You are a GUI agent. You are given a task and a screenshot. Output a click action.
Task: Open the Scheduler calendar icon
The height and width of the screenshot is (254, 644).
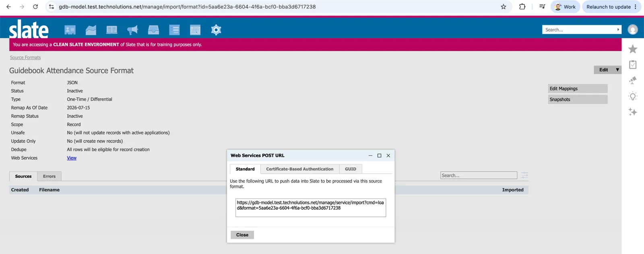pyautogui.click(x=195, y=30)
